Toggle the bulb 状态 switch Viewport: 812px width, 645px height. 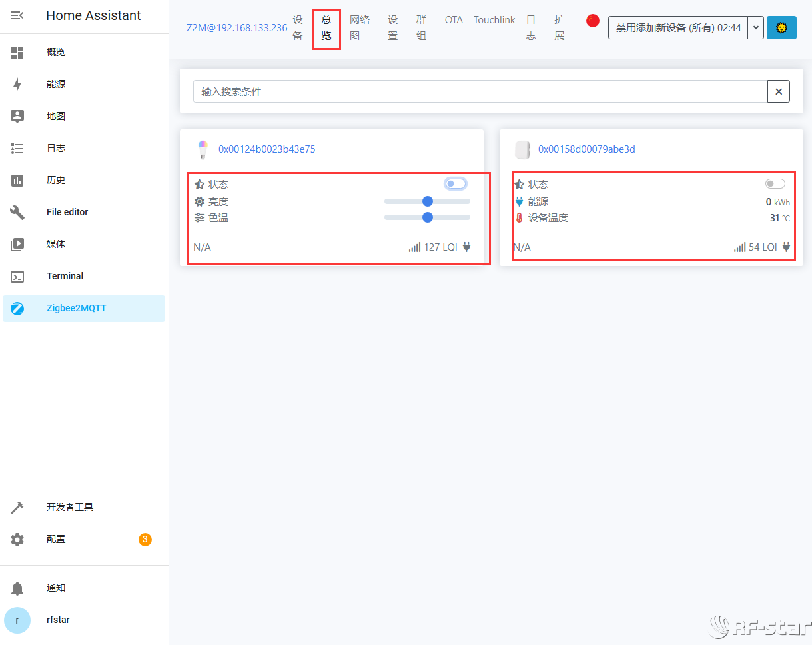coord(456,184)
